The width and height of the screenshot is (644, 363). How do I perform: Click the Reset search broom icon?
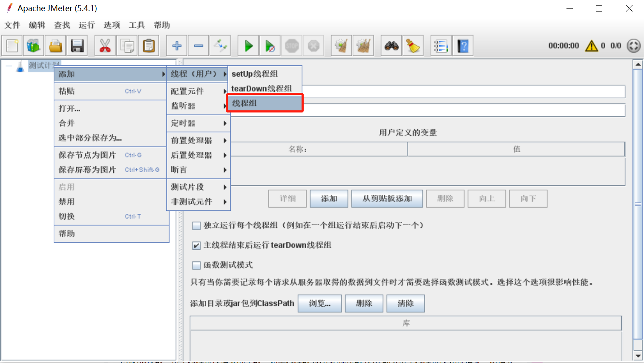(x=413, y=46)
